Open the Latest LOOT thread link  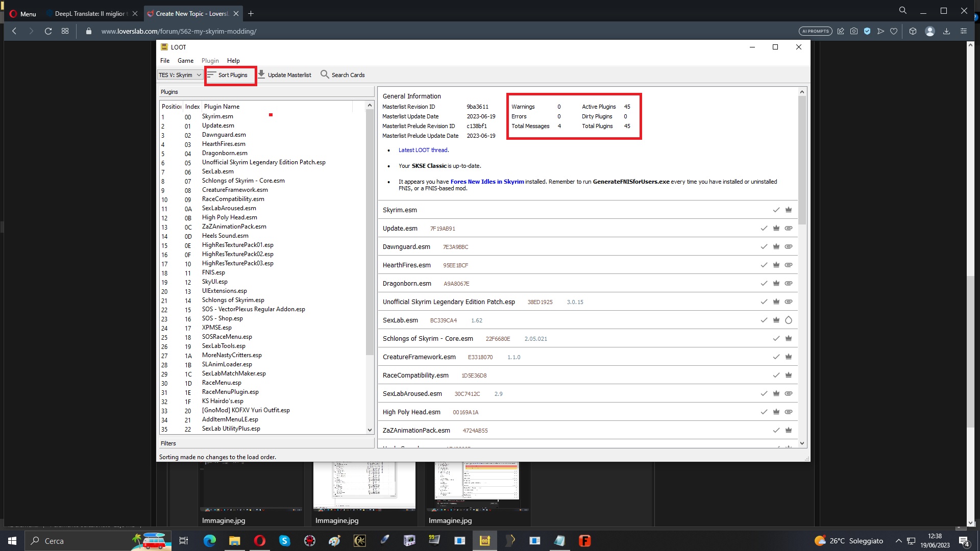coord(423,150)
